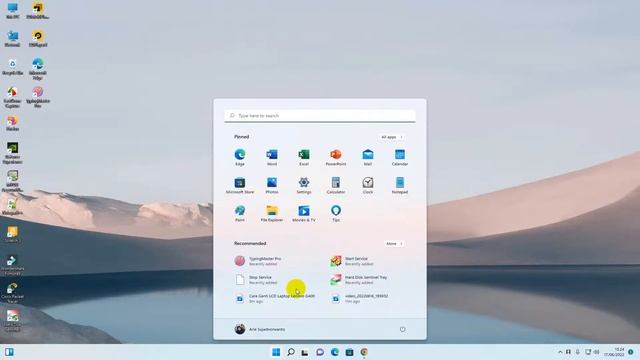Select the This PC desktop icon
640x360 pixels.
point(12,11)
